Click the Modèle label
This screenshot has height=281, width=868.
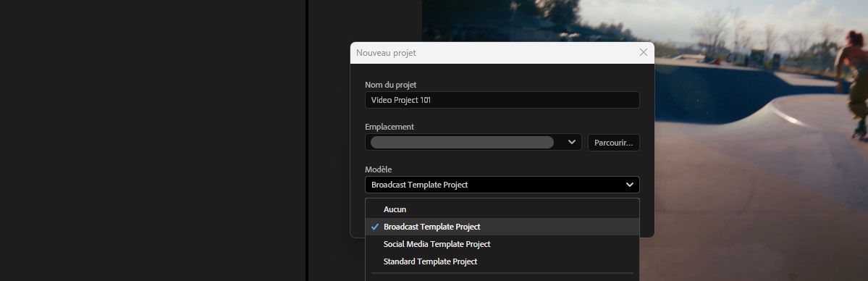(x=378, y=169)
